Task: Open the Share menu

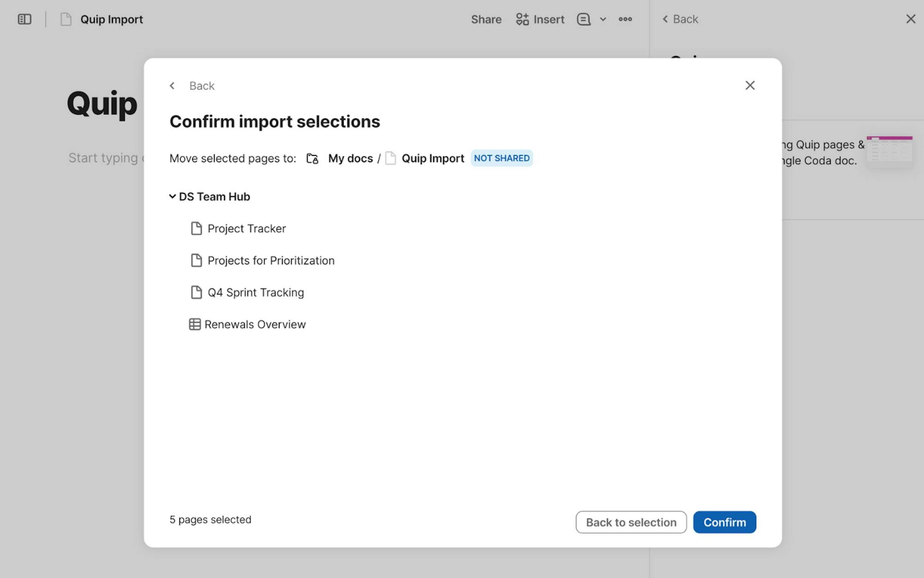Action: 486,19
